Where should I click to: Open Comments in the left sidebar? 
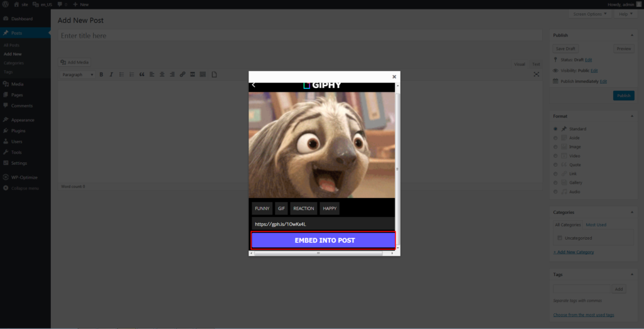pos(22,106)
